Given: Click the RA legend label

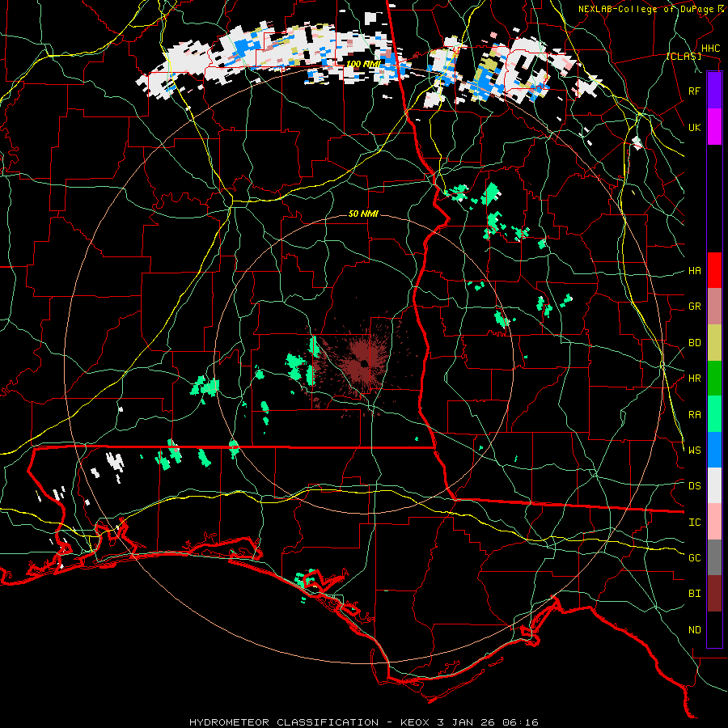Looking at the screenshot, I should pos(694,415).
